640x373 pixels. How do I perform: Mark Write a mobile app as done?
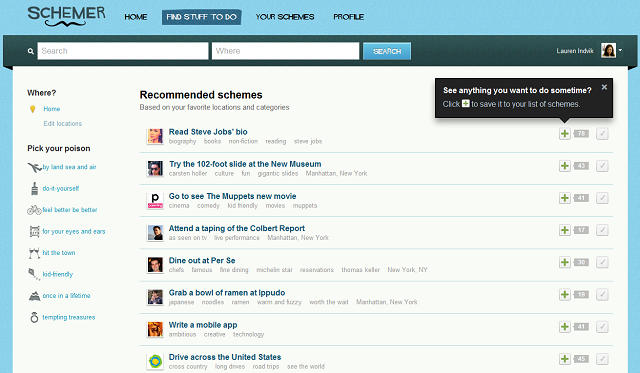point(602,326)
